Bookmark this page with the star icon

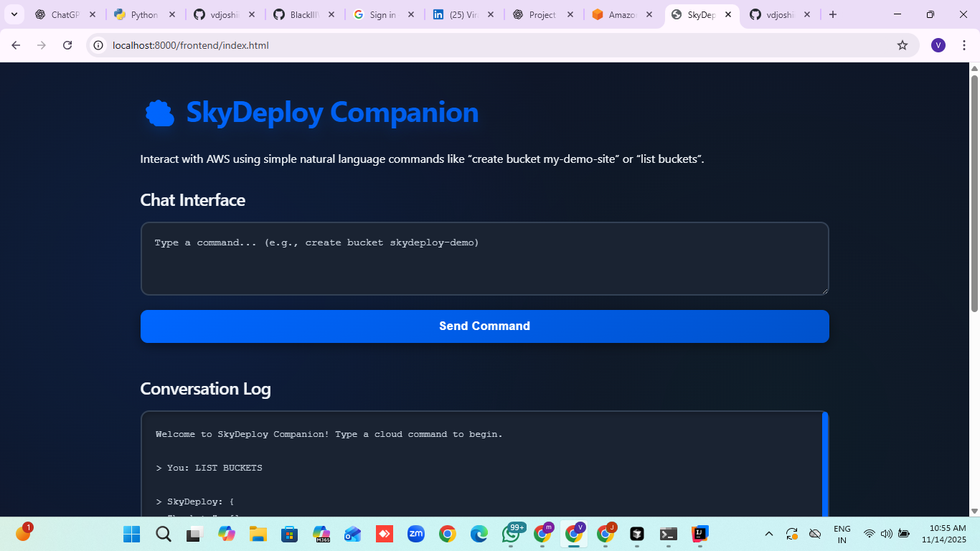click(x=903, y=45)
